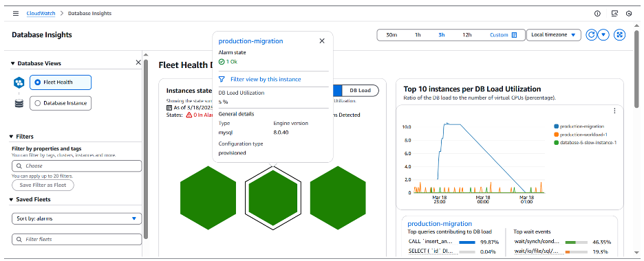Click the refresh dashboard icon
644x261 pixels.
[591, 35]
